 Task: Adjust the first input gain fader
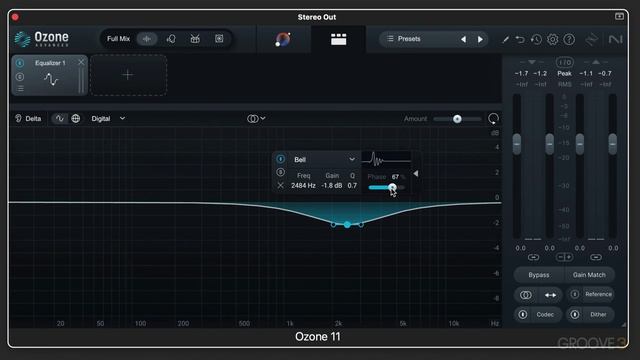click(x=517, y=144)
